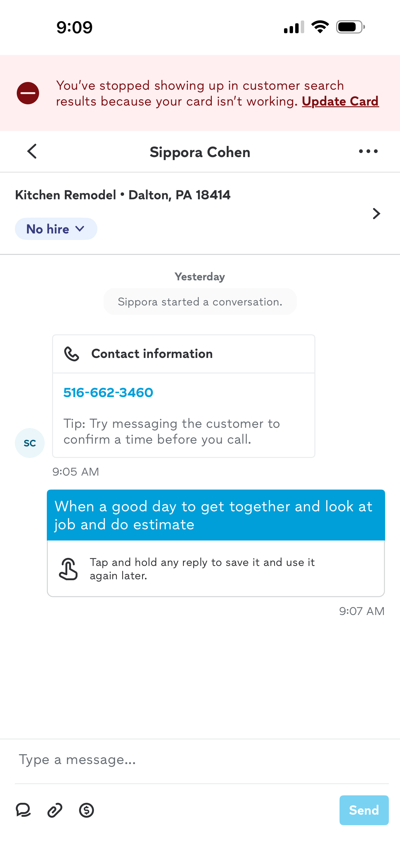This screenshot has width=400, height=868.
Task: Click the Update Card link
Action: 340,101
